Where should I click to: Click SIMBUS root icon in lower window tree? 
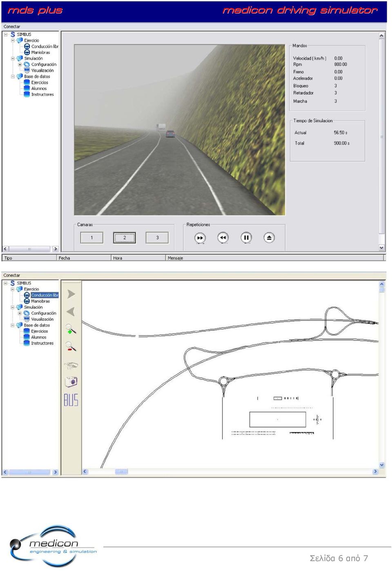tap(13, 283)
